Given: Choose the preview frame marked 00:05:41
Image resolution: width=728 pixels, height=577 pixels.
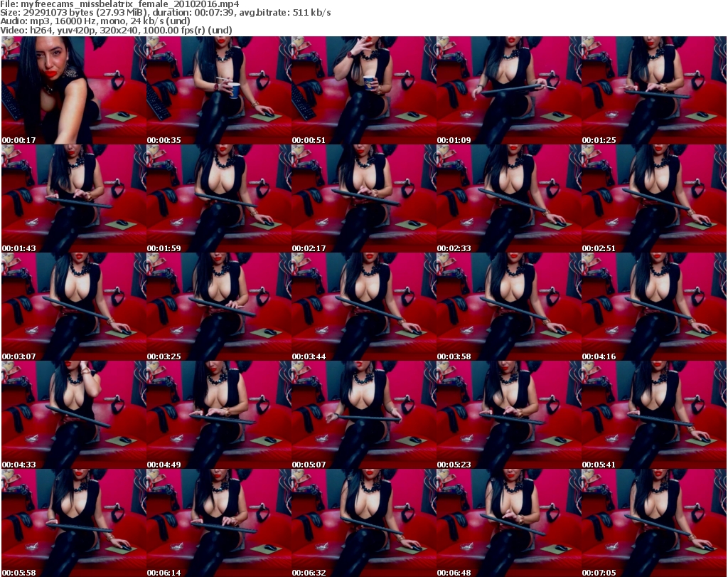Looking at the screenshot, I should 654,415.
